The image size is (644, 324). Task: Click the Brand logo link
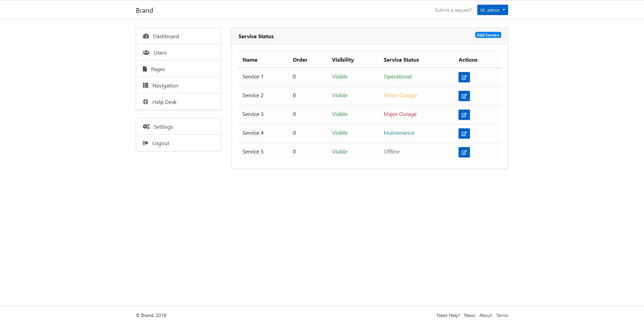(x=145, y=10)
